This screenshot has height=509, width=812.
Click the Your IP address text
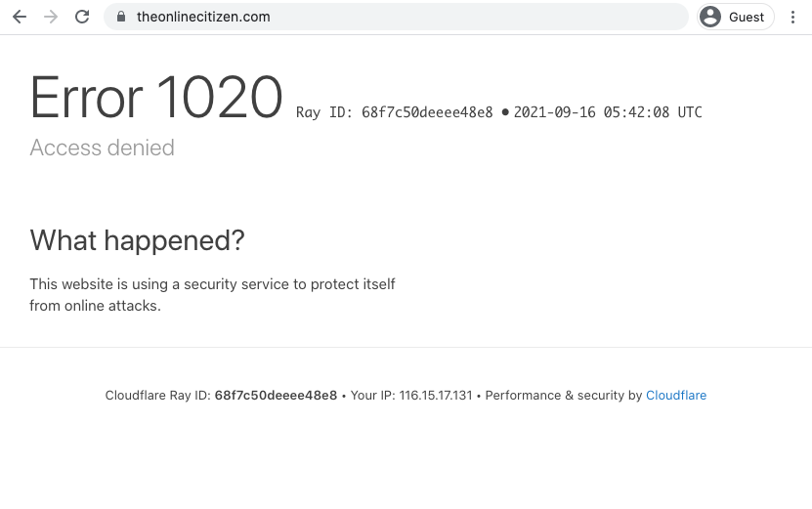tap(411, 396)
